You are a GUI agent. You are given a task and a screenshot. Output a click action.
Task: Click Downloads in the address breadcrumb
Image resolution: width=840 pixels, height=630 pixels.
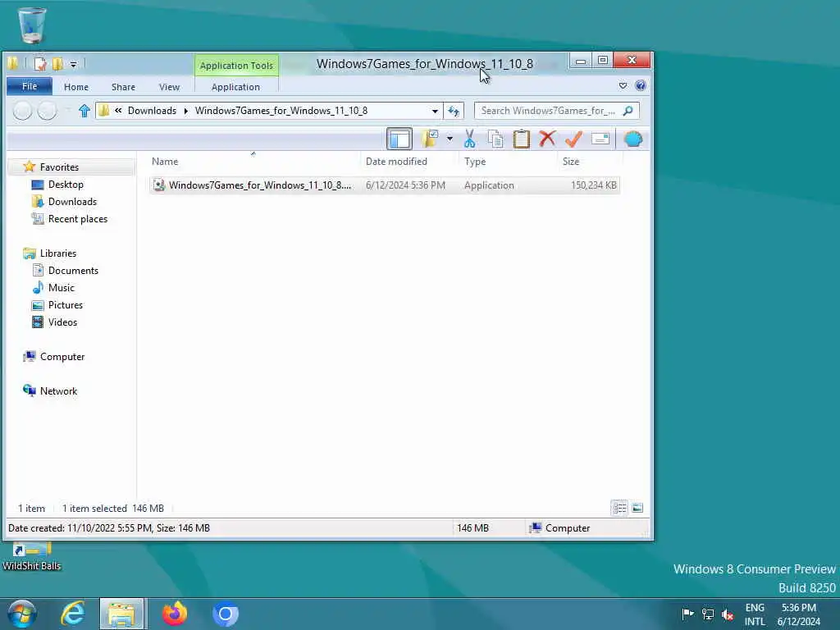(x=152, y=111)
